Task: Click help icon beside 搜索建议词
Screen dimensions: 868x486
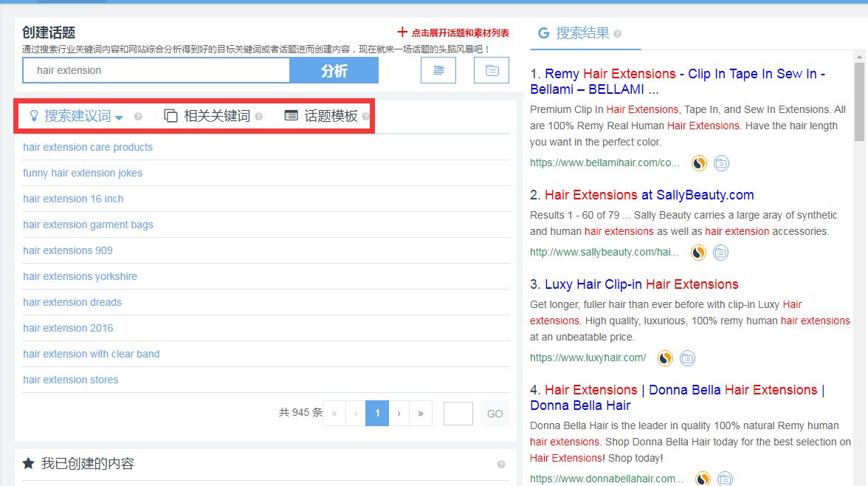Action: [x=138, y=117]
